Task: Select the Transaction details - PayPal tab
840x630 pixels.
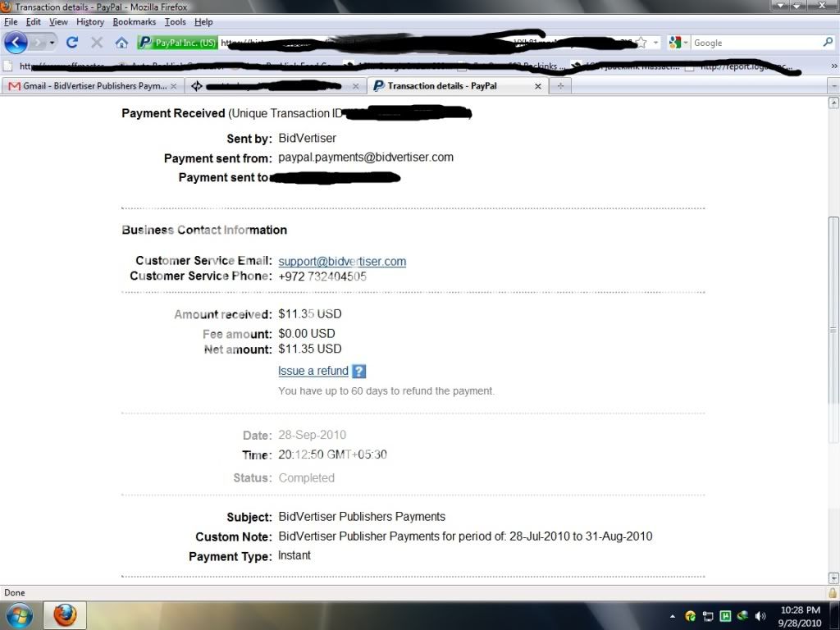Action: 458,85
